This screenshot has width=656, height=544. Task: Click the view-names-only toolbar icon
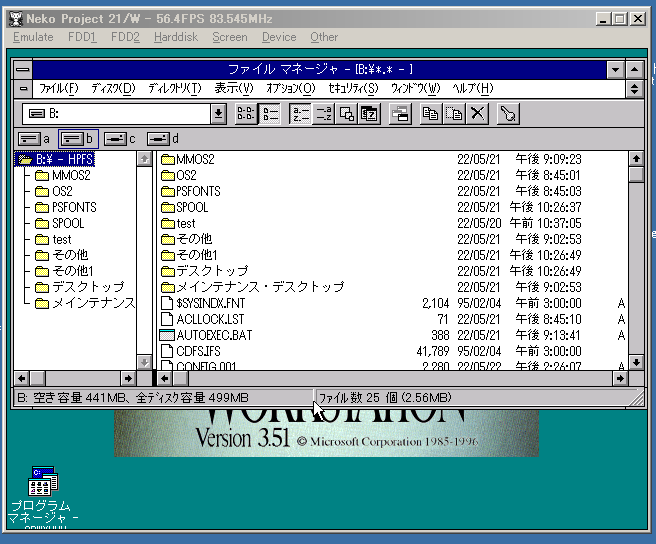pyautogui.click(x=246, y=114)
